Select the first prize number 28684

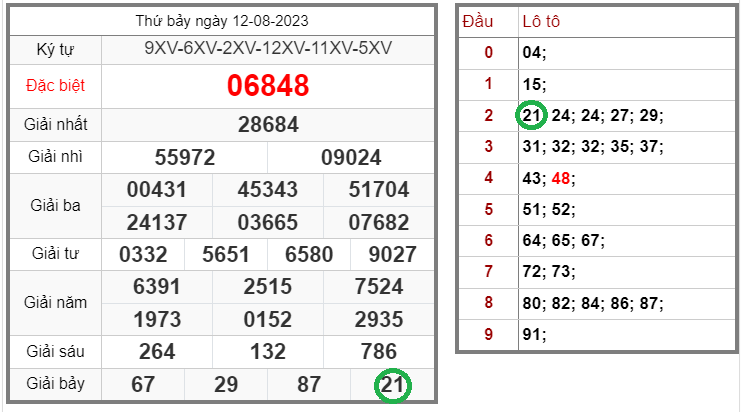pos(268,125)
